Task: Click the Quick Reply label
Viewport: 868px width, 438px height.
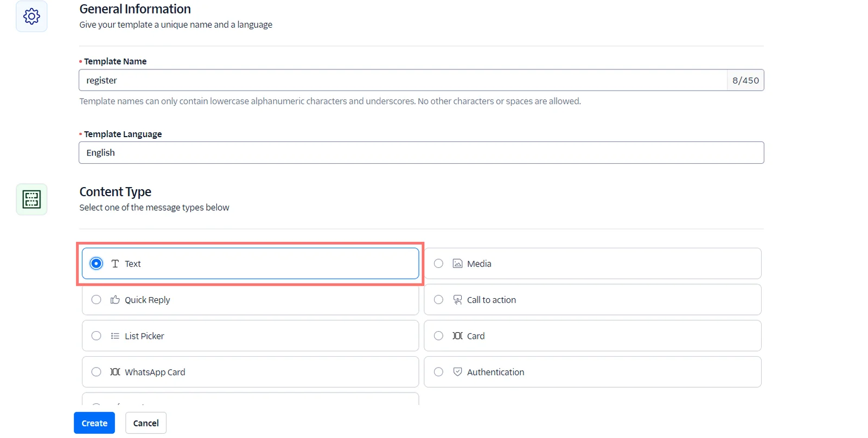Action: pos(147,300)
